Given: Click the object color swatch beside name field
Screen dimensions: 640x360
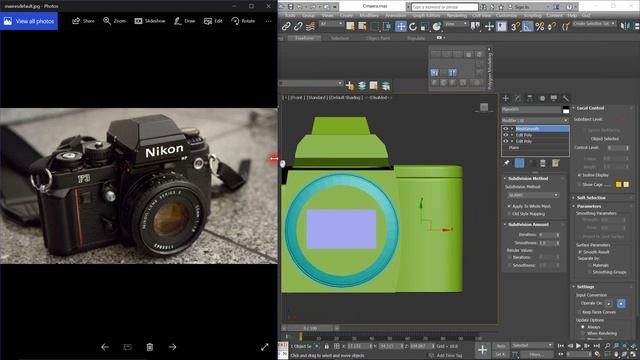Looking at the screenshot, I should tap(566, 109).
